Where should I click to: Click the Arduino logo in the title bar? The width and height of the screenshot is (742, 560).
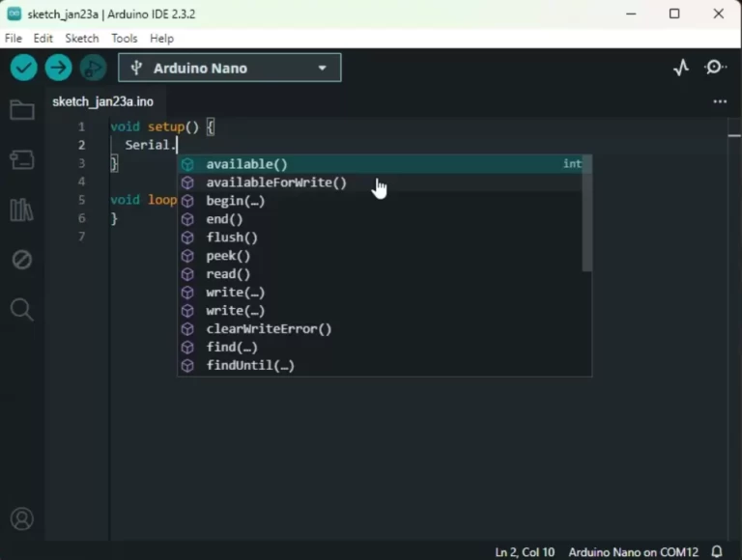tap(14, 14)
